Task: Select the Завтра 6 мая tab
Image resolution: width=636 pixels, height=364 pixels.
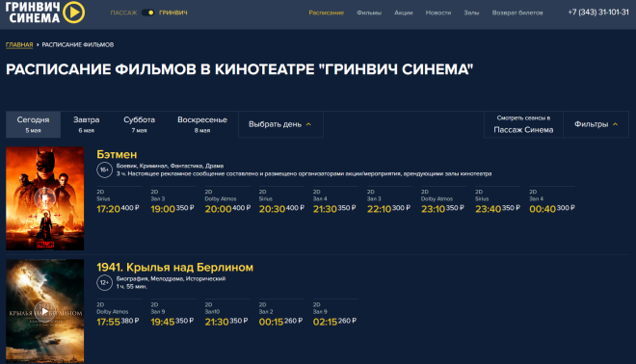Action: (x=87, y=124)
